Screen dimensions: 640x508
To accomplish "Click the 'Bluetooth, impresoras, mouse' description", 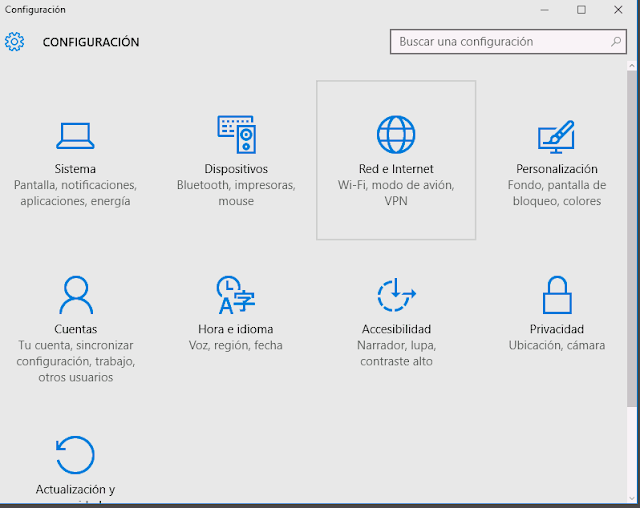I will pos(236,193).
